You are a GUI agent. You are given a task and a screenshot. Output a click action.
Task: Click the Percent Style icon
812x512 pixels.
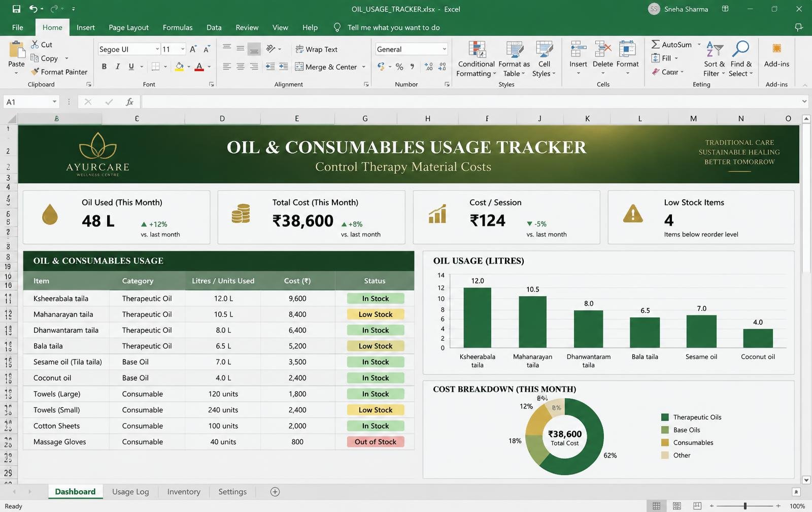coord(399,67)
